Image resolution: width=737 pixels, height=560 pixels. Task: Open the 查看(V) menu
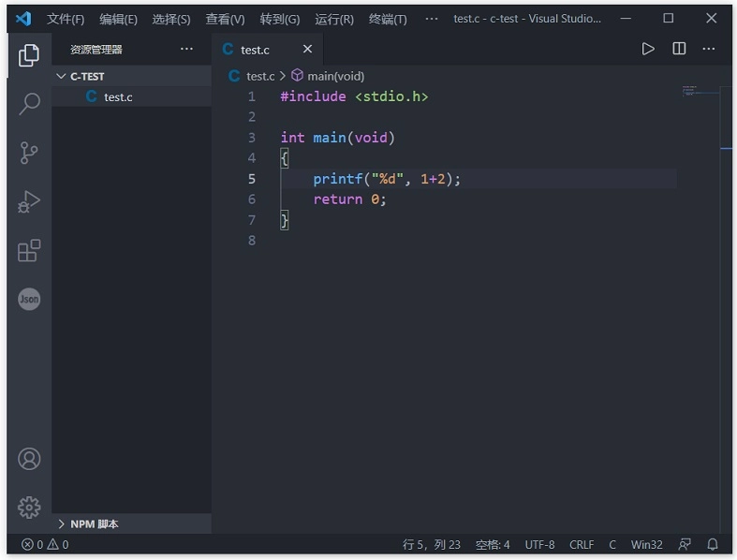coord(225,19)
